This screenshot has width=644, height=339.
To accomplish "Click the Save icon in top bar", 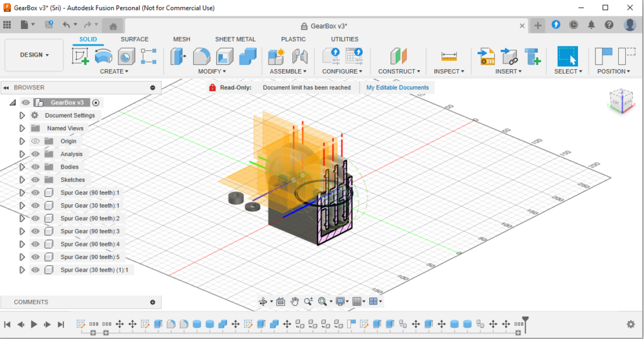I will point(49,25).
